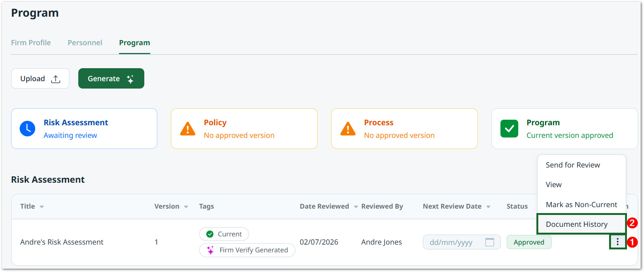644x272 pixels.
Task: Click the Process warning triangle icon
Action: 348,129
